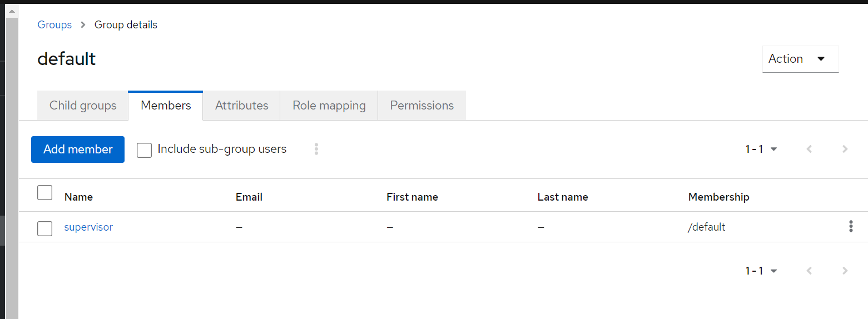Expand bottom 1-1 per-page dropdown
Viewport: 868px width, 319px height.
(761, 271)
